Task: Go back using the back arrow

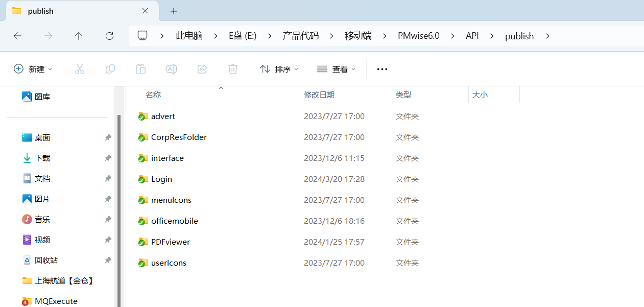Action: [17, 36]
